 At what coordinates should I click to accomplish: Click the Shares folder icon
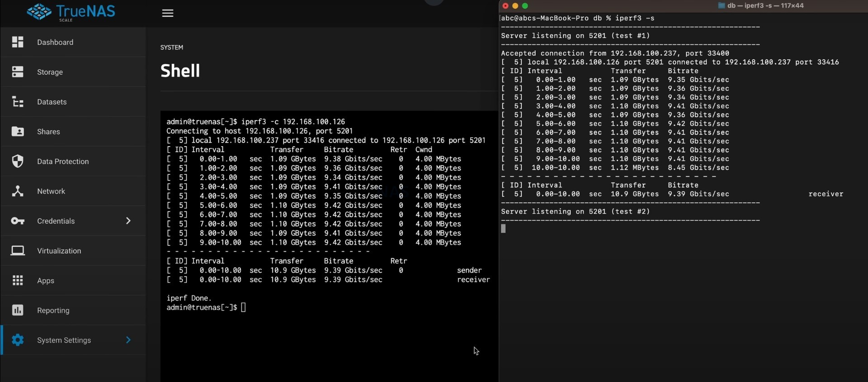point(18,132)
